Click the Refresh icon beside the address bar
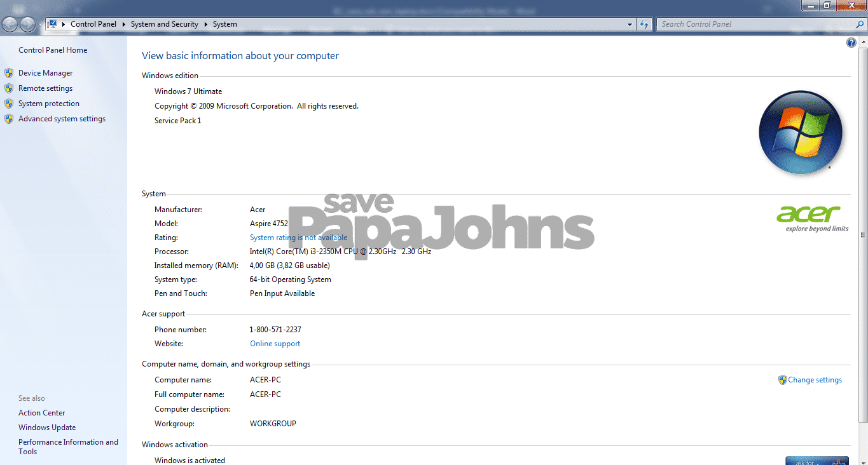This screenshot has width=868, height=465. point(644,24)
